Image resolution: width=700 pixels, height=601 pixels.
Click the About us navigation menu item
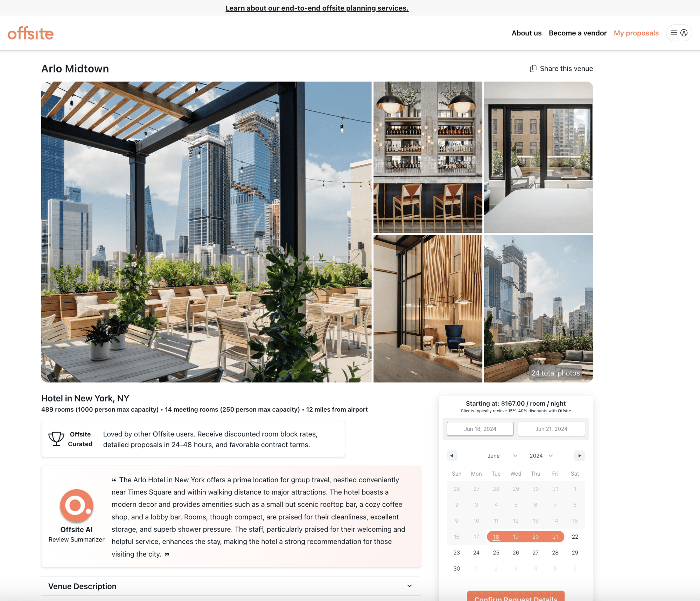527,33
